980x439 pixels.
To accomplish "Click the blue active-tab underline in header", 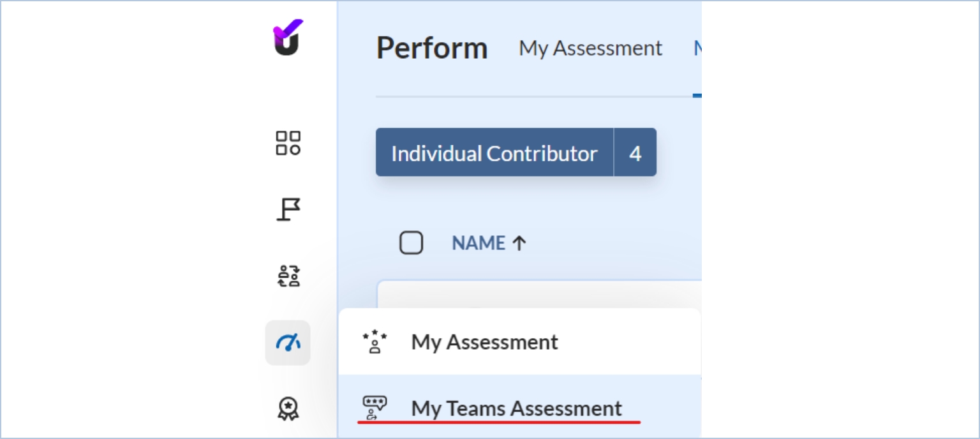I will tap(697, 96).
